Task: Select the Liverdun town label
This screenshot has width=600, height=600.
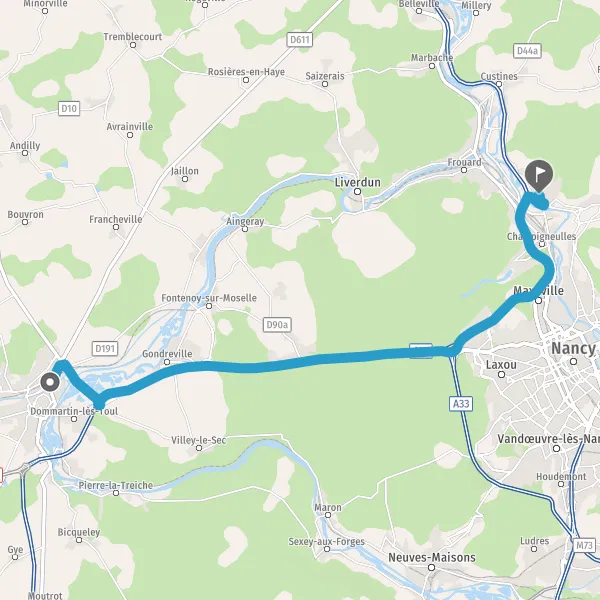Action: (x=358, y=183)
